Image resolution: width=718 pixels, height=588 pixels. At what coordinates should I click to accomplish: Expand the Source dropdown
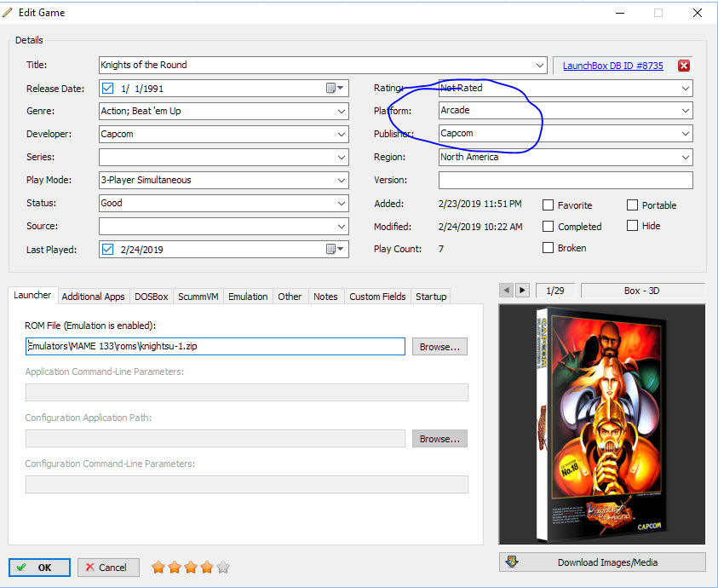click(x=342, y=226)
